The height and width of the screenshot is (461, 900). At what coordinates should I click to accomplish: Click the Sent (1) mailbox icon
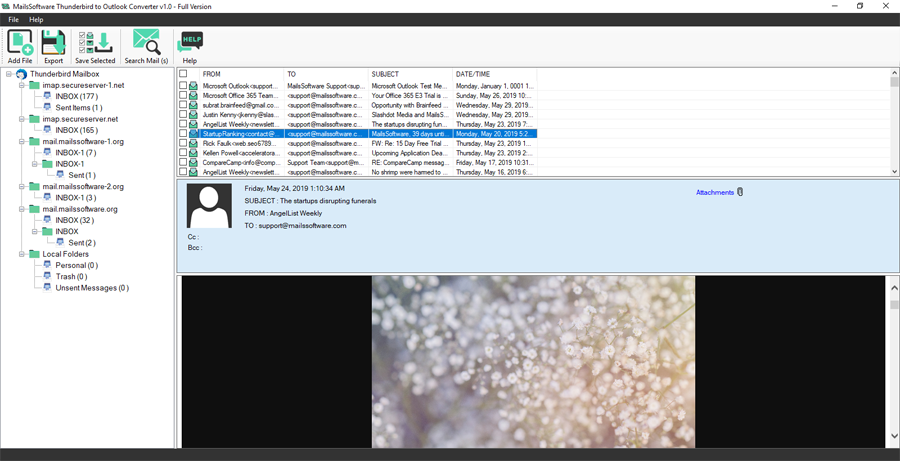click(60, 175)
